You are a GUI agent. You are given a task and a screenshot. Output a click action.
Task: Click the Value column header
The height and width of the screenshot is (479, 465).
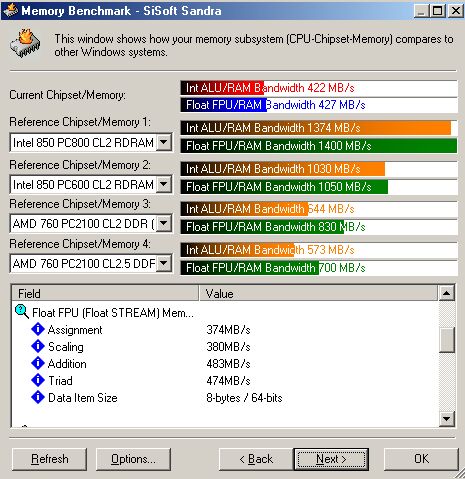[x=318, y=294]
